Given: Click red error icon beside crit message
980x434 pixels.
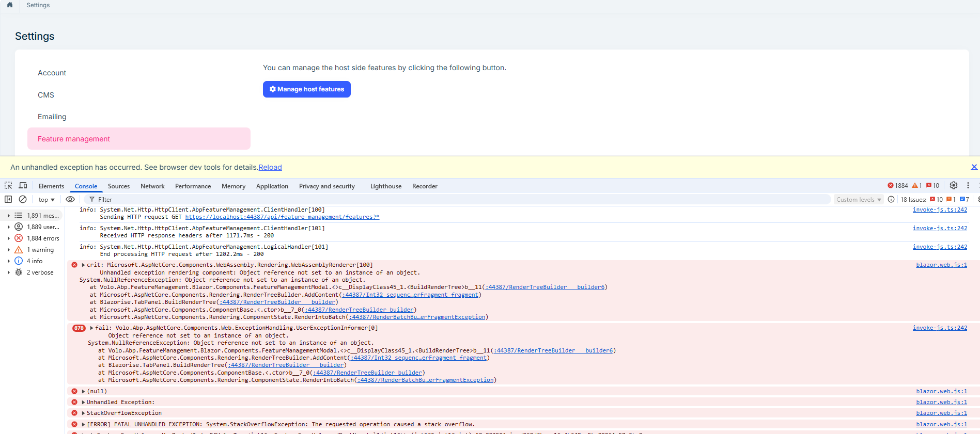Looking at the screenshot, I should tap(74, 265).
